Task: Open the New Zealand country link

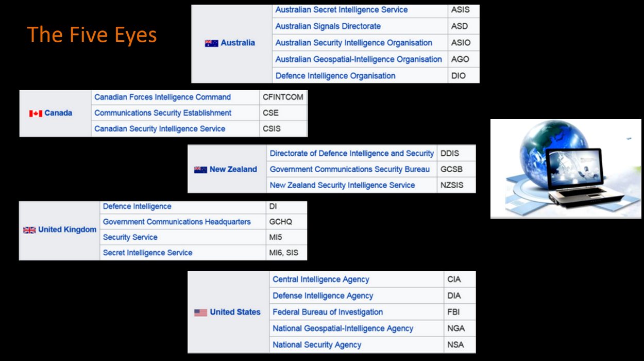Action: [233, 169]
